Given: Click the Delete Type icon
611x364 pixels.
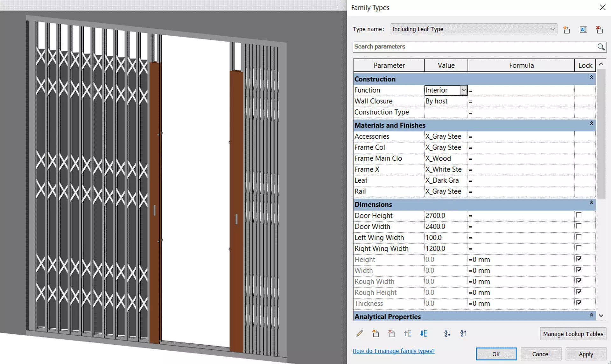Looking at the screenshot, I should tap(600, 30).
